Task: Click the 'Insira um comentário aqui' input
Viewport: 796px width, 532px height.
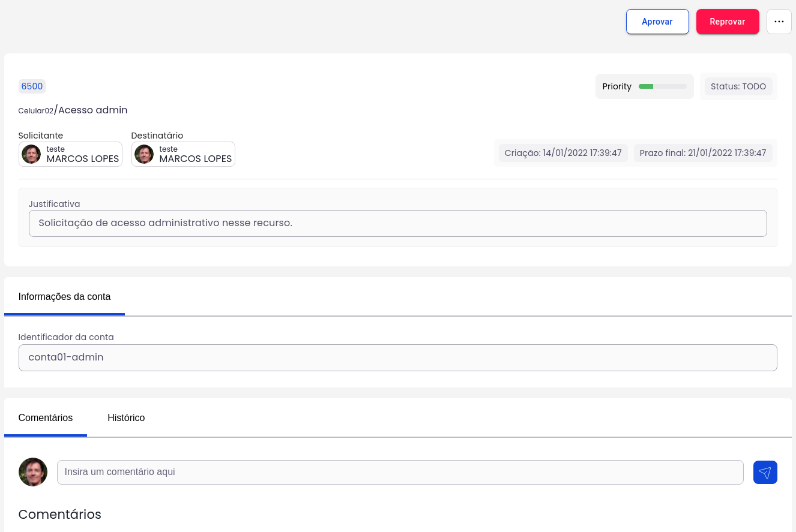Action: click(x=400, y=472)
